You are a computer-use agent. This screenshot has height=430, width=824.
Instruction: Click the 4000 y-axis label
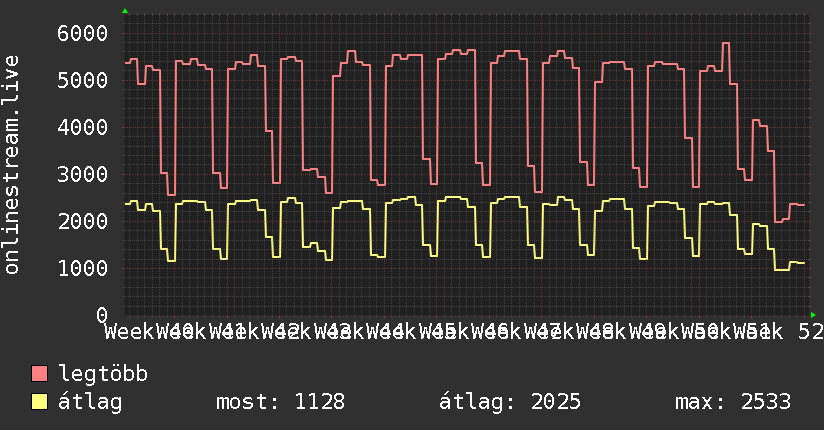click(83, 128)
